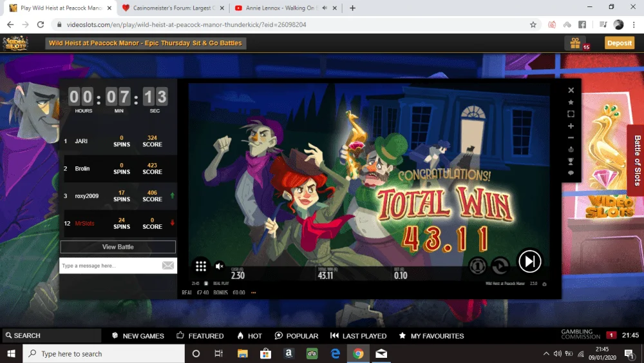Open Windows Start menu
This screenshot has height=363, width=644.
(x=11, y=353)
